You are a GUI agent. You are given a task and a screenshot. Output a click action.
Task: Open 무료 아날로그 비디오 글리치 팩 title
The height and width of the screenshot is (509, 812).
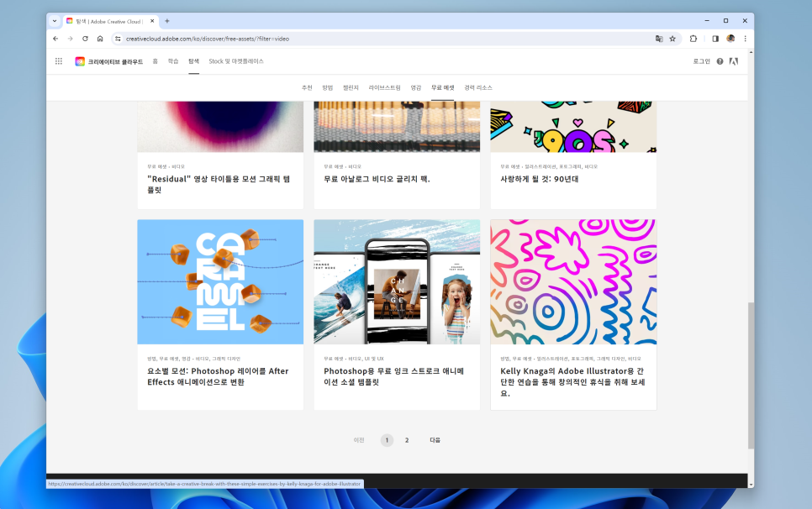[x=377, y=179]
